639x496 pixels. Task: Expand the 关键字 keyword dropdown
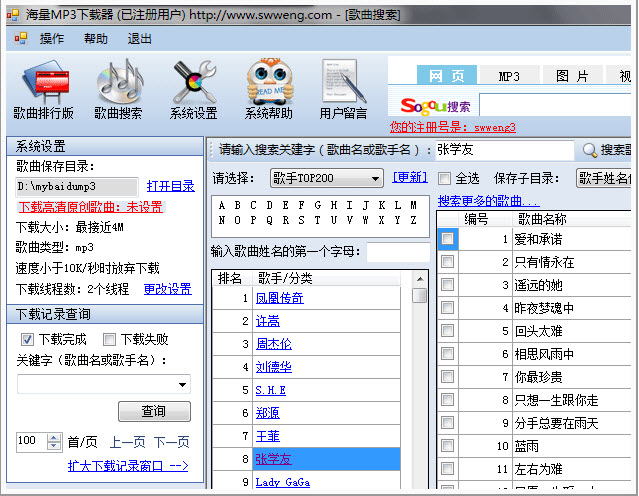[183, 384]
